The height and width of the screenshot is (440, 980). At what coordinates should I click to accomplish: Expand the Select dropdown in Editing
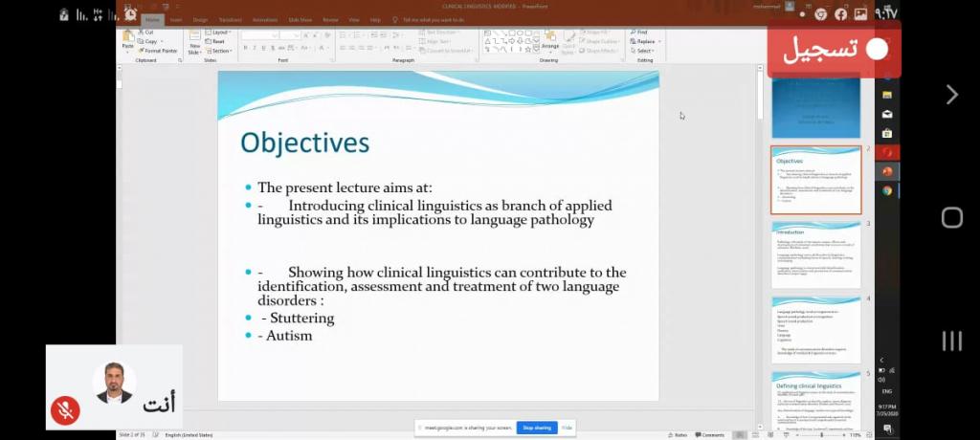click(x=644, y=51)
